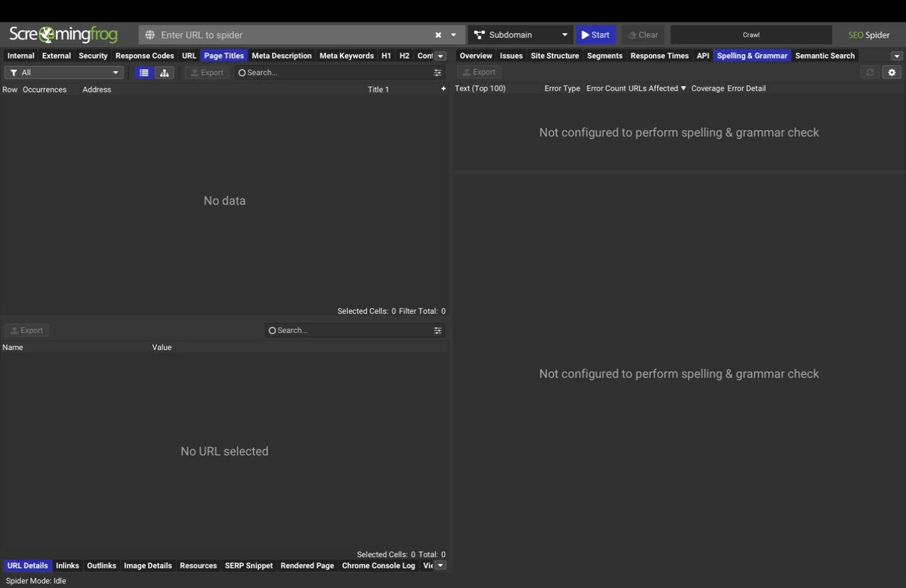Viewport: 906px width, 588px height.
Task: Sort by the URLs Affected column header
Action: (x=657, y=88)
